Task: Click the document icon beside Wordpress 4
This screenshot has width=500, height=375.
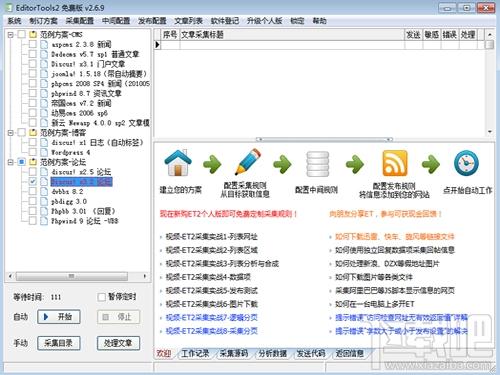Action: coord(44,152)
